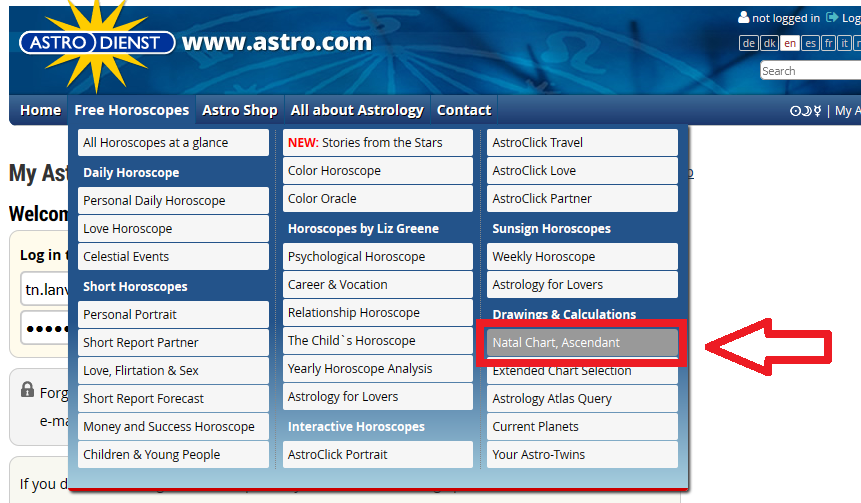
Task: Select Love, Flirtation & Sex
Action: coord(174,371)
